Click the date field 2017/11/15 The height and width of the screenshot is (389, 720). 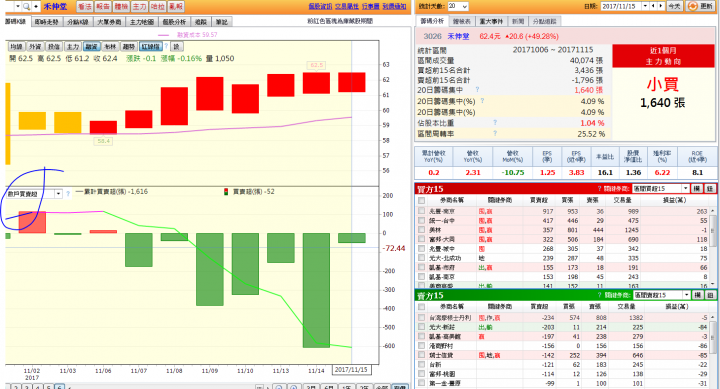[x=621, y=6]
